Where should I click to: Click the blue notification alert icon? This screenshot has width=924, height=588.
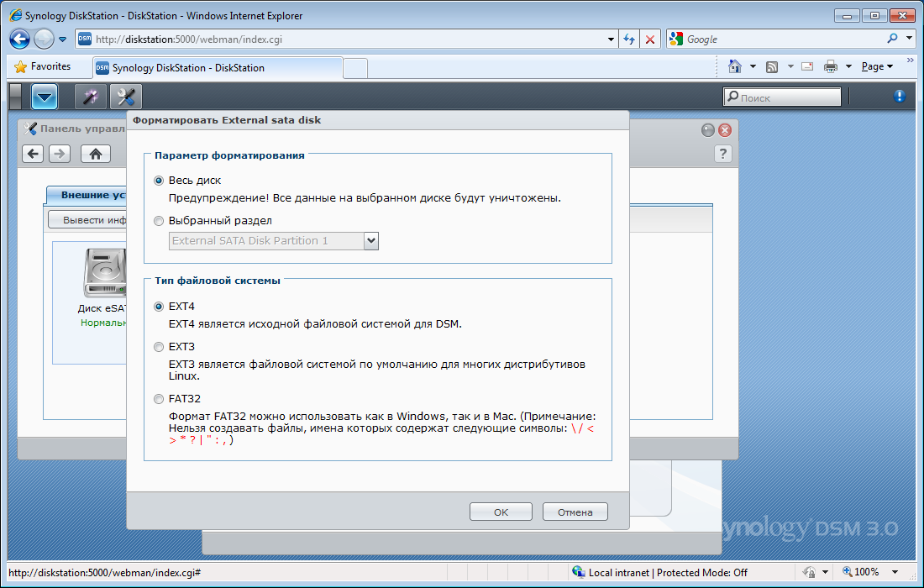tap(900, 96)
